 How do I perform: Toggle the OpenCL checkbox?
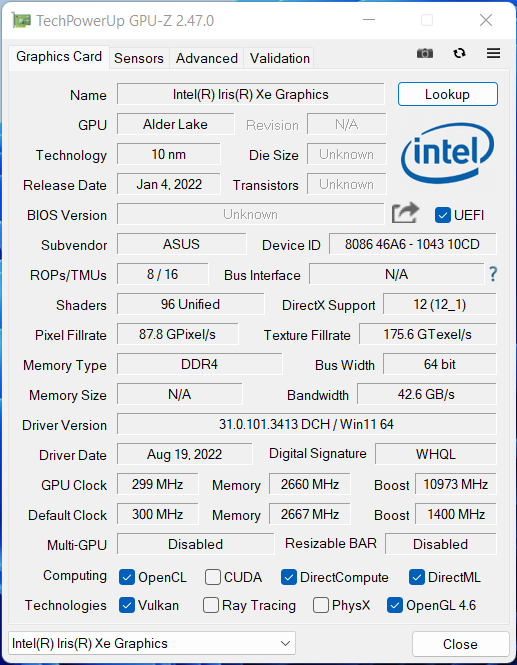pyautogui.click(x=127, y=577)
